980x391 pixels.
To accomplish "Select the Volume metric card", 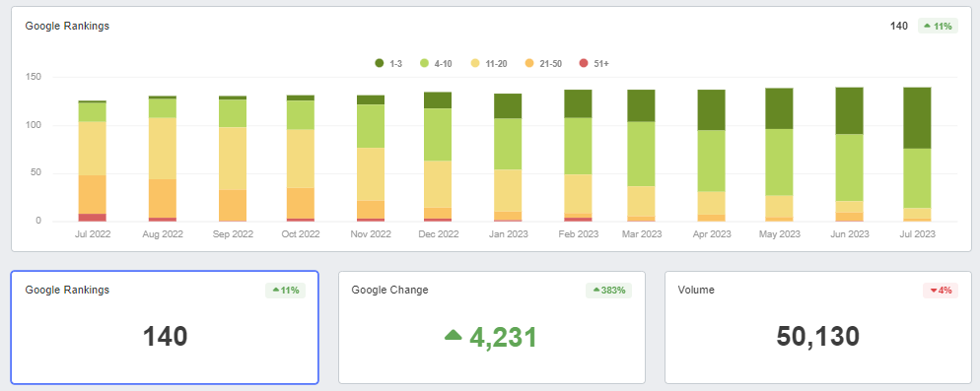I will [818, 327].
